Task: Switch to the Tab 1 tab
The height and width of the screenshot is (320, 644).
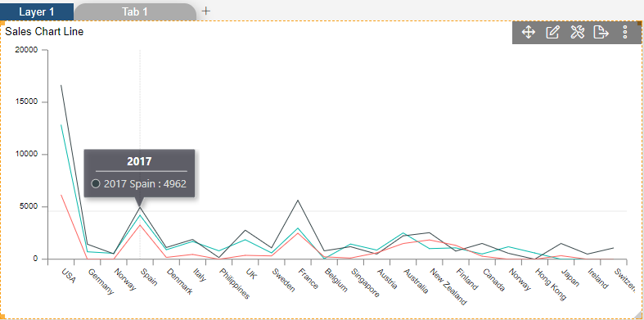Action: tap(135, 12)
